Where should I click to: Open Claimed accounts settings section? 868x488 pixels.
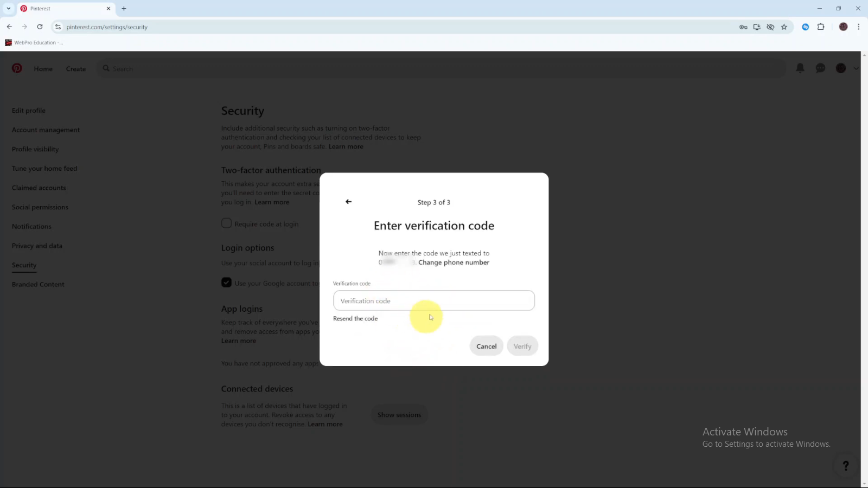[39, 188]
